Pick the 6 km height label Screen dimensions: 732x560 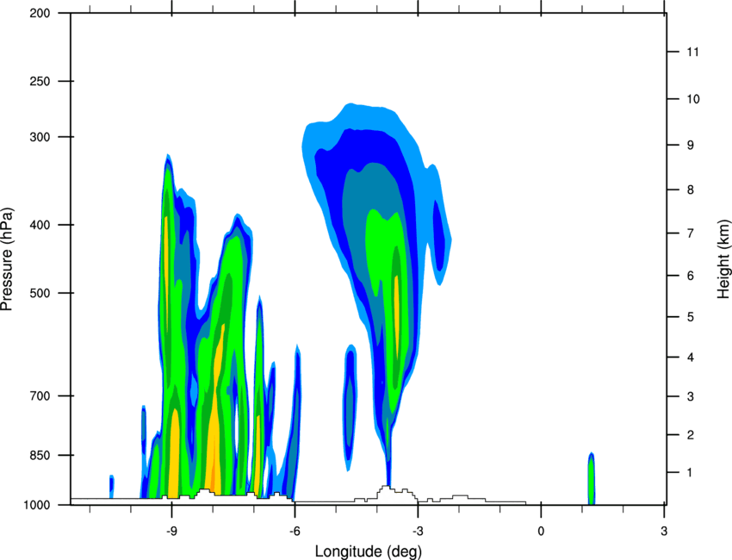point(690,276)
